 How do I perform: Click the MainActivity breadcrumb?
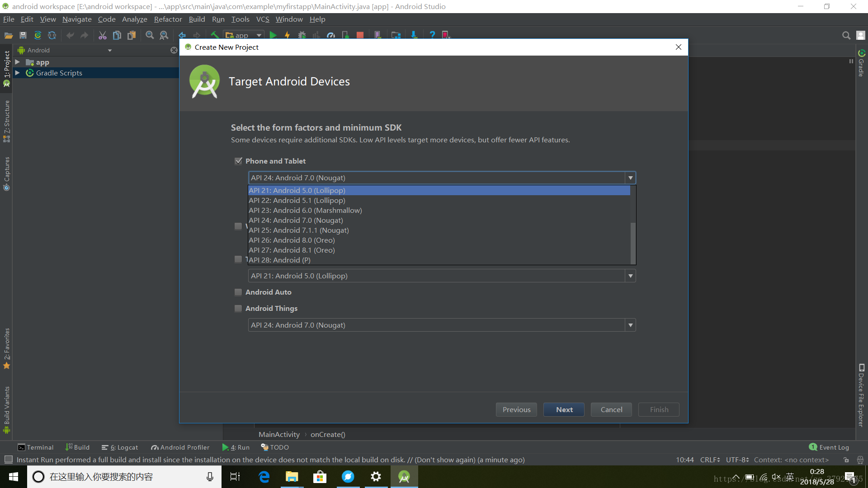(x=279, y=434)
